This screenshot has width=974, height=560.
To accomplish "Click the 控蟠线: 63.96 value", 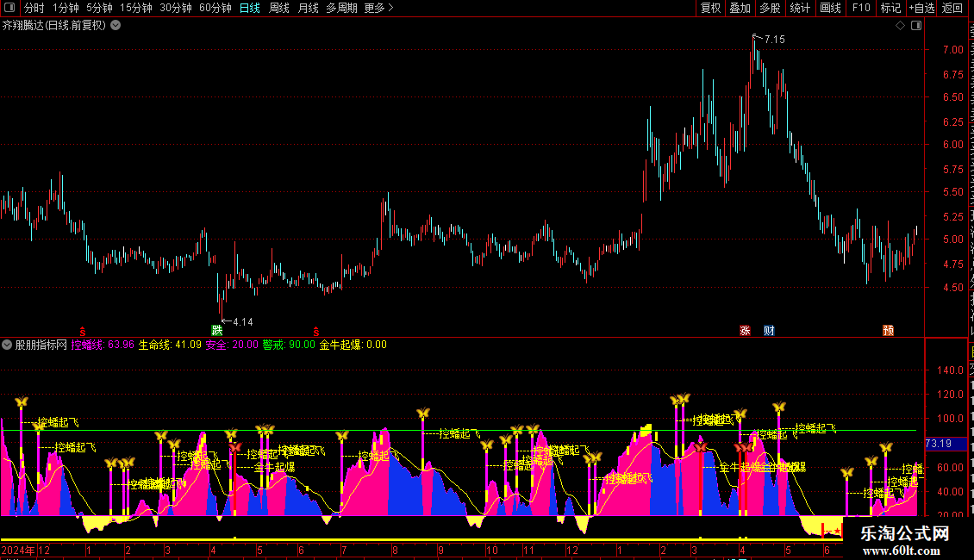I will [103, 345].
